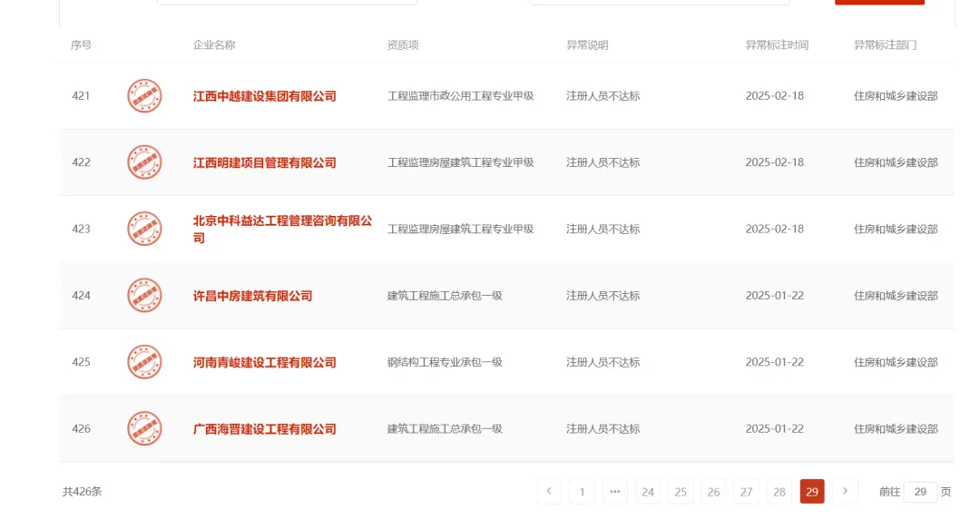Go to next page with right arrow
980x519 pixels.
[x=845, y=492]
